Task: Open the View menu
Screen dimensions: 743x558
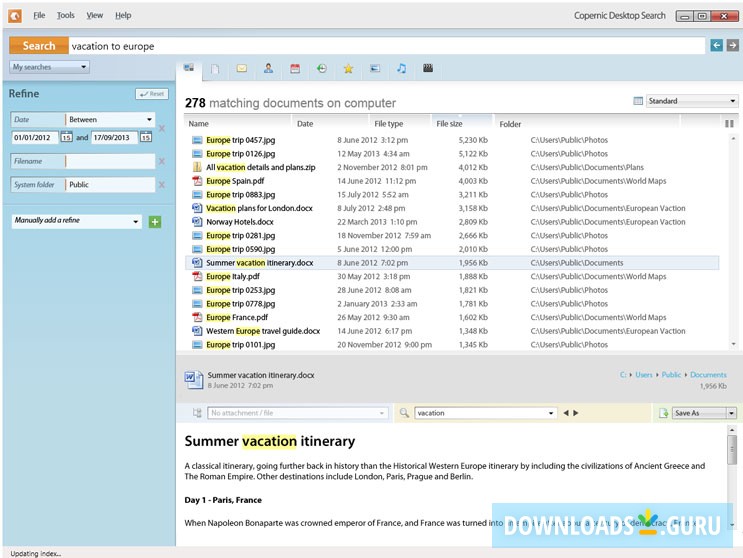Action: (94, 16)
